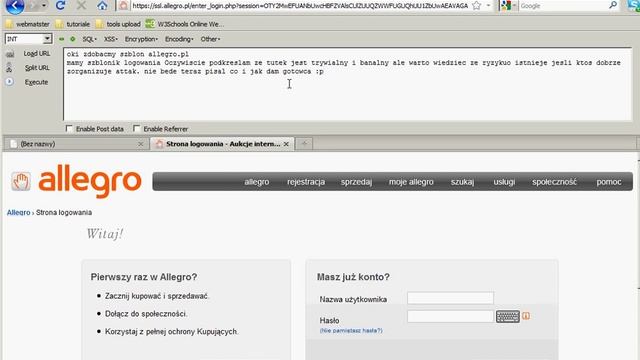Open the tutoriale bookmarks folder

(x=73, y=24)
